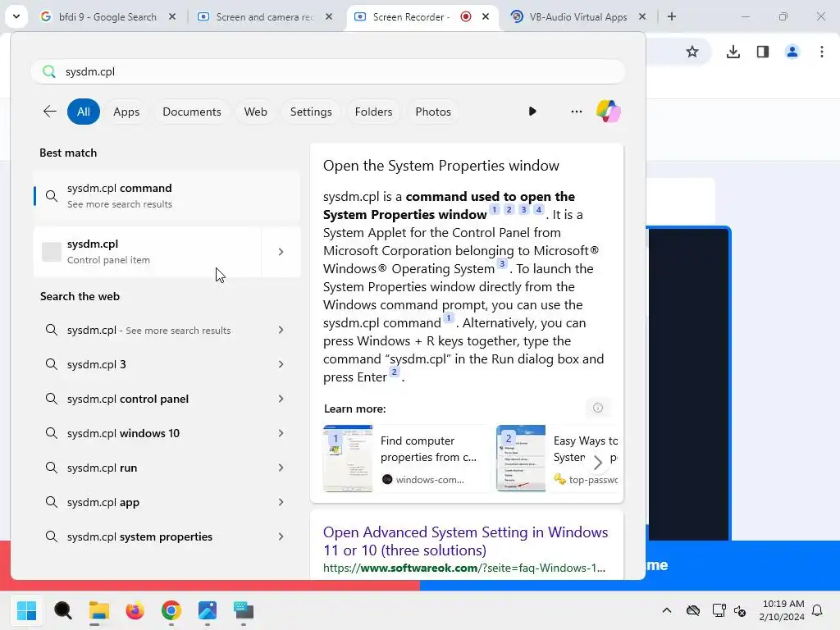Close the Screen Recorder tab

pos(486,16)
